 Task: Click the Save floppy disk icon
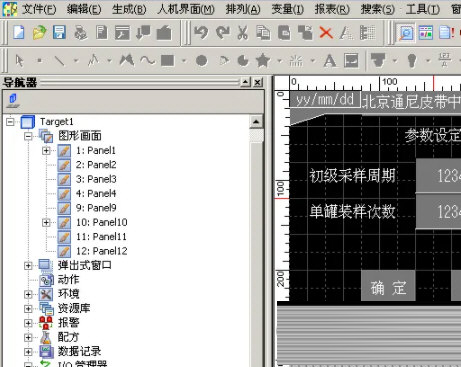(59, 33)
